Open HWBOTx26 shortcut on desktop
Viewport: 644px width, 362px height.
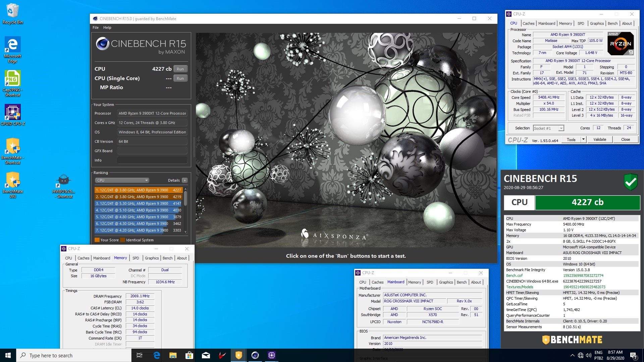[x=63, y=186]
